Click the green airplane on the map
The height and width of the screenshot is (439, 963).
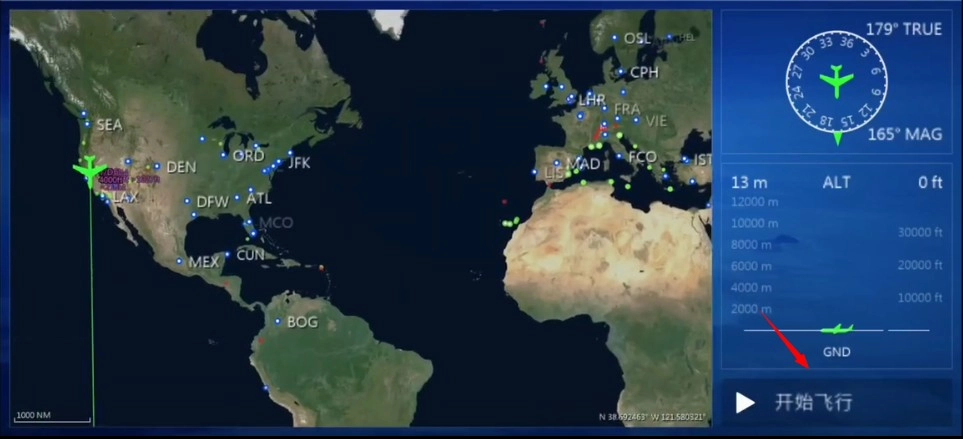90,170
